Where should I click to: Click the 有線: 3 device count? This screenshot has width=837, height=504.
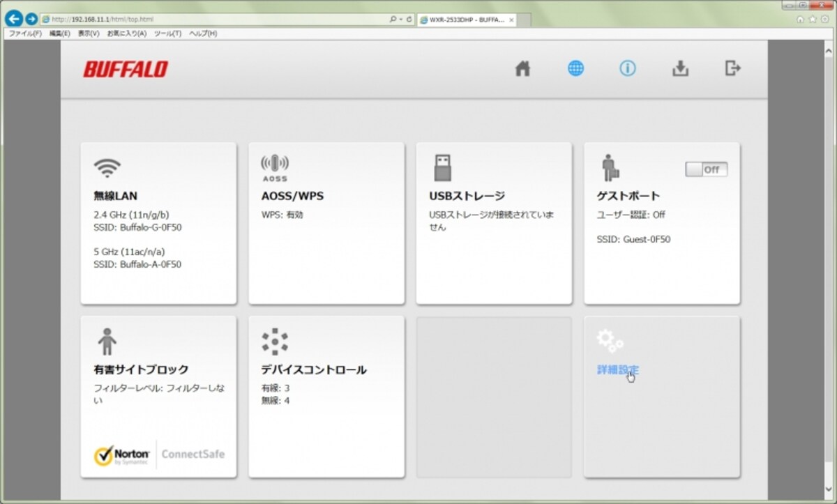click(276, 388)
